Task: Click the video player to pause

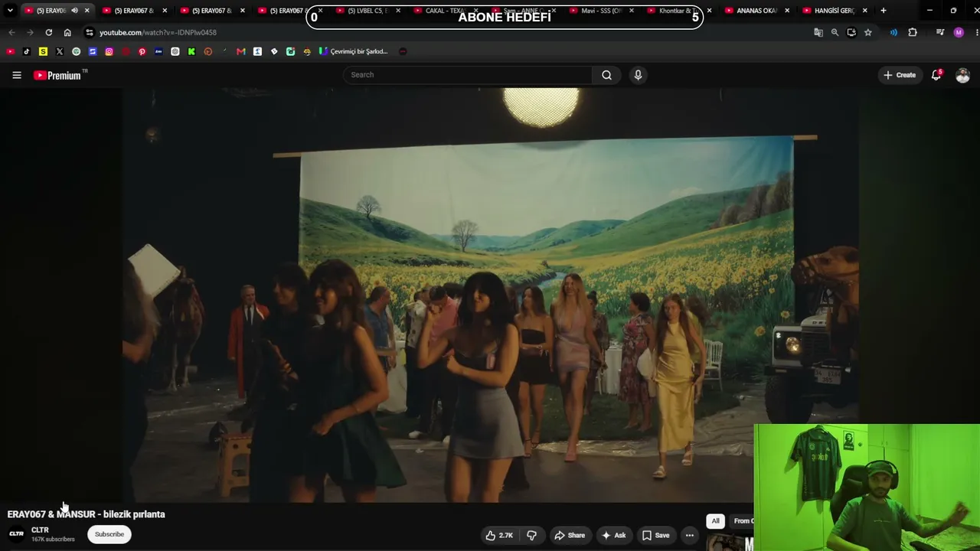Action: coord(490,295)
